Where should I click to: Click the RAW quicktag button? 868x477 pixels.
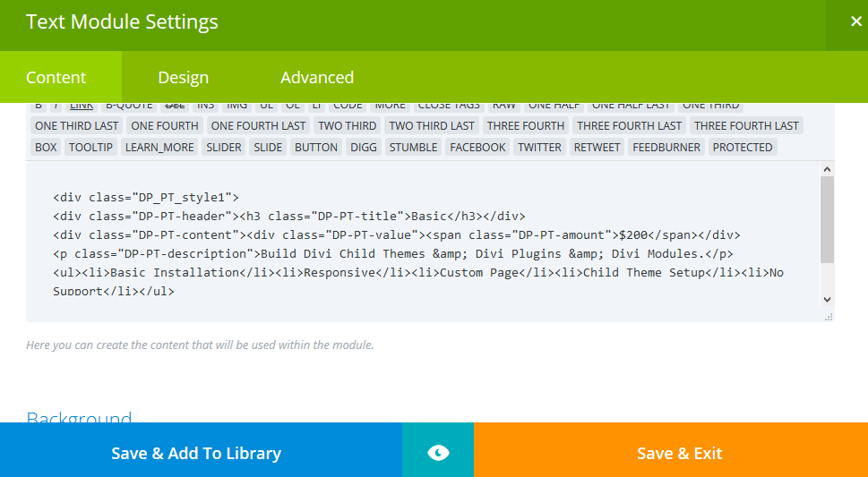pos(503,106)
